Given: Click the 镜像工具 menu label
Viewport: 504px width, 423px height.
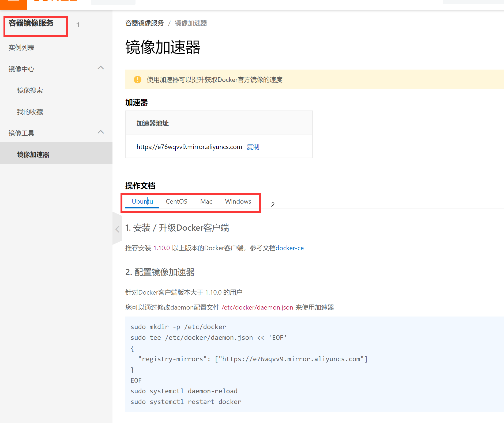Looking at the screenshot, I should 21,133.
